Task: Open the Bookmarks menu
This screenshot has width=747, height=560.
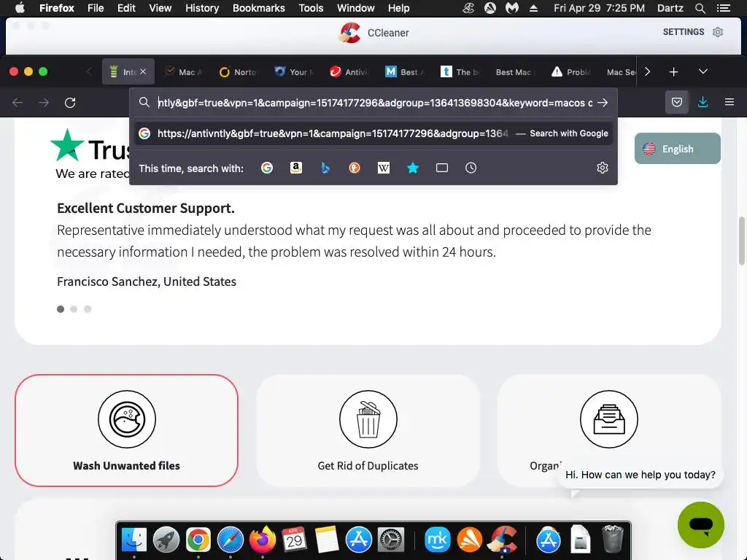Action: click(259, 8)
